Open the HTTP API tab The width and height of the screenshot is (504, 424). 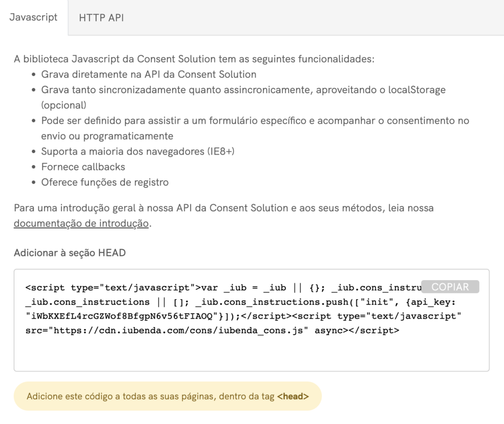(x=101, y=18)
